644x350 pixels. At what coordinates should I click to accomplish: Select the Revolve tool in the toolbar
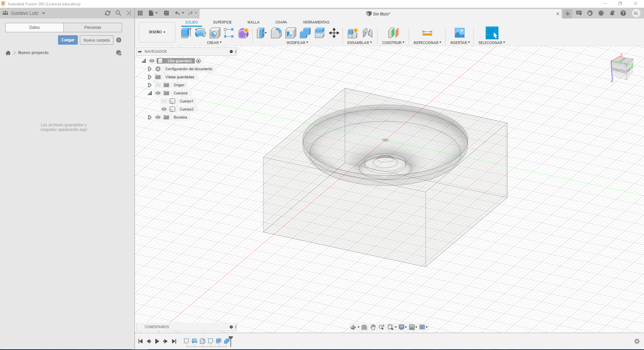[x=201, y=33]
